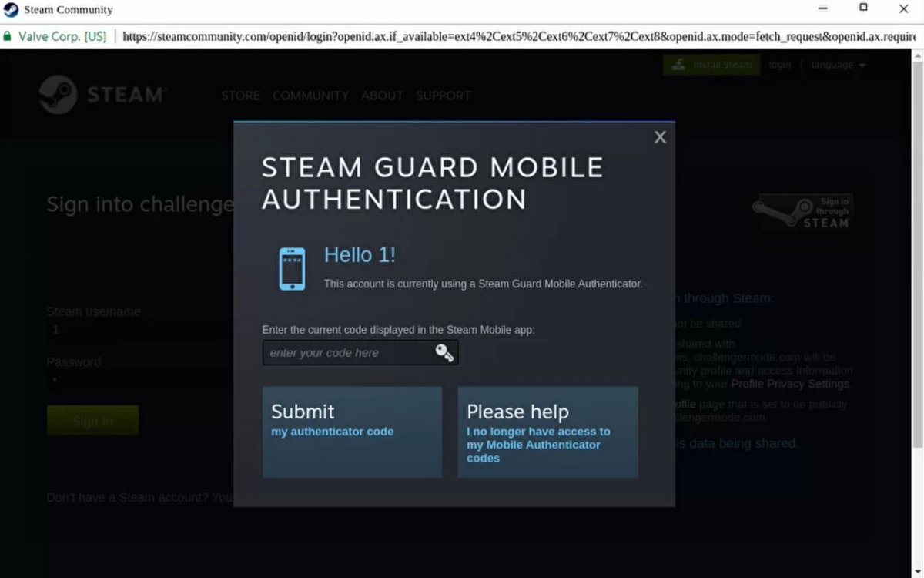Open the SUPPORT menu
Viewport: 924px width, 578px height.
coord(444,96)
